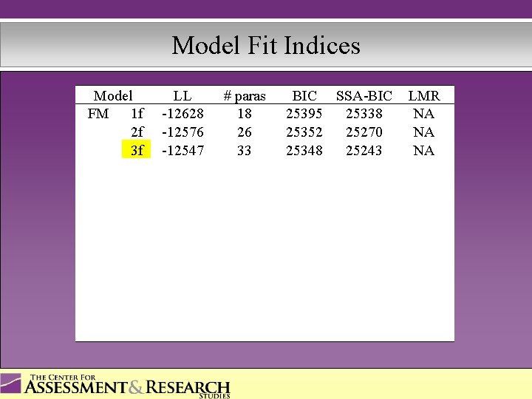Click the LMR NA cell in 1f row
Image resolution: width=532 pixels, height=399 pixels.
424,114
